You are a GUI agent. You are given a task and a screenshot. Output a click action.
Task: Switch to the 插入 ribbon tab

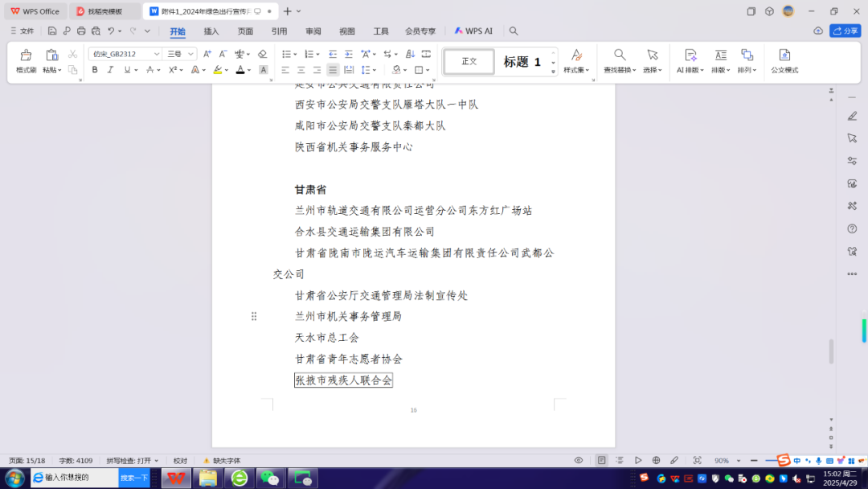coord(211,31)
